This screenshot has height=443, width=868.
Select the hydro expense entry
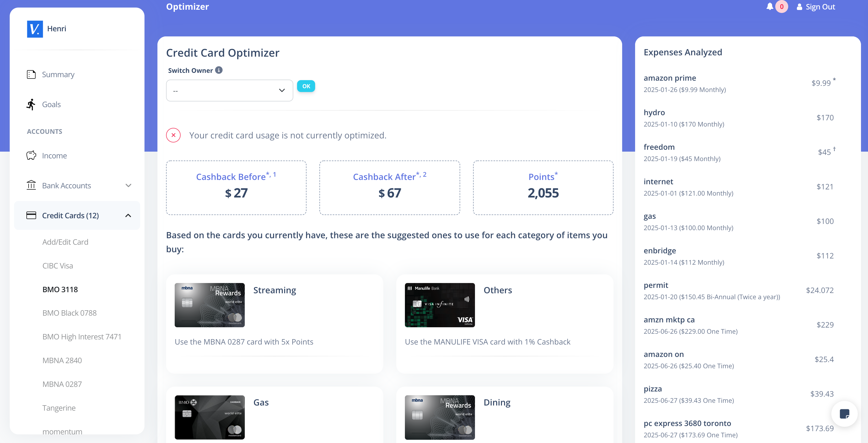pyautogui.click(x=739, y=118)
